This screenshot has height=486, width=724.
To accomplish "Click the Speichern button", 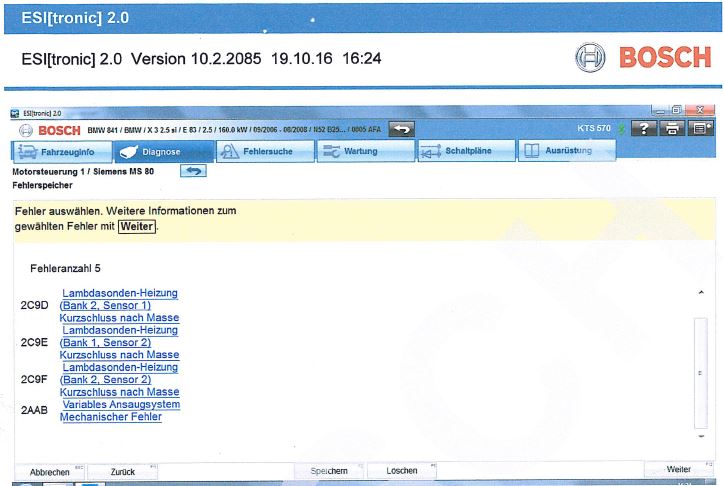I will coord(329,471).
